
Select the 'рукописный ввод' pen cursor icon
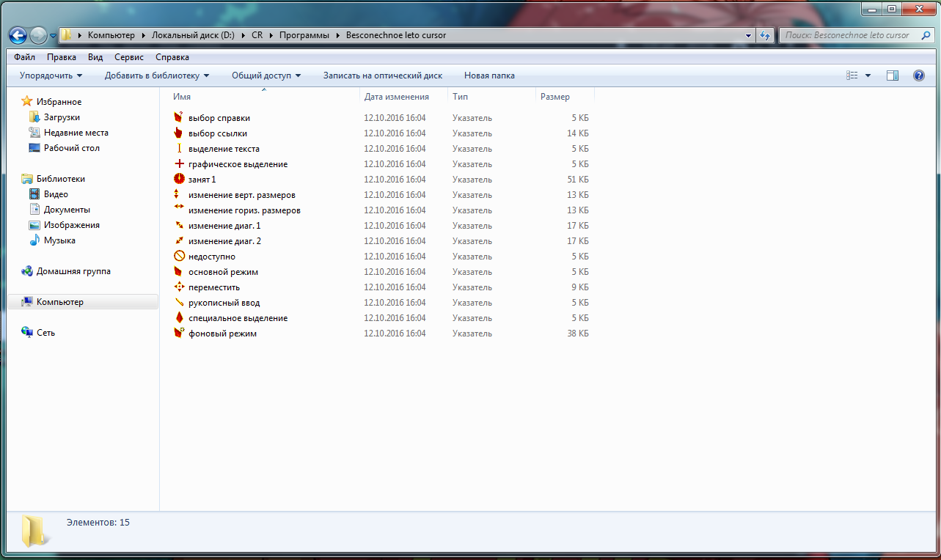178,302
